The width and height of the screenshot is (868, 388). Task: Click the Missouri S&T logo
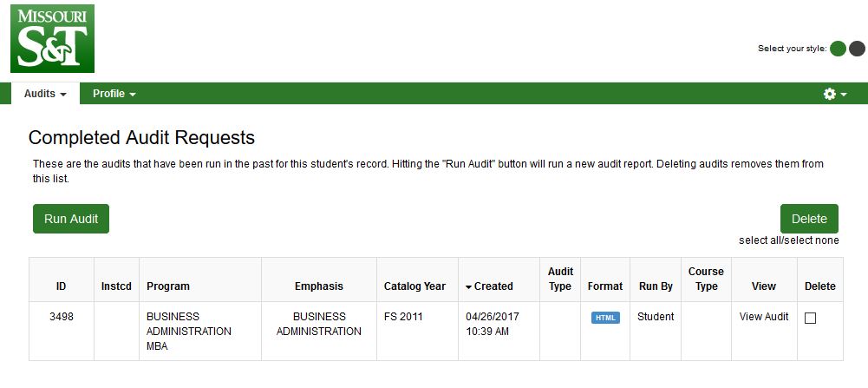tap(52, 38)
